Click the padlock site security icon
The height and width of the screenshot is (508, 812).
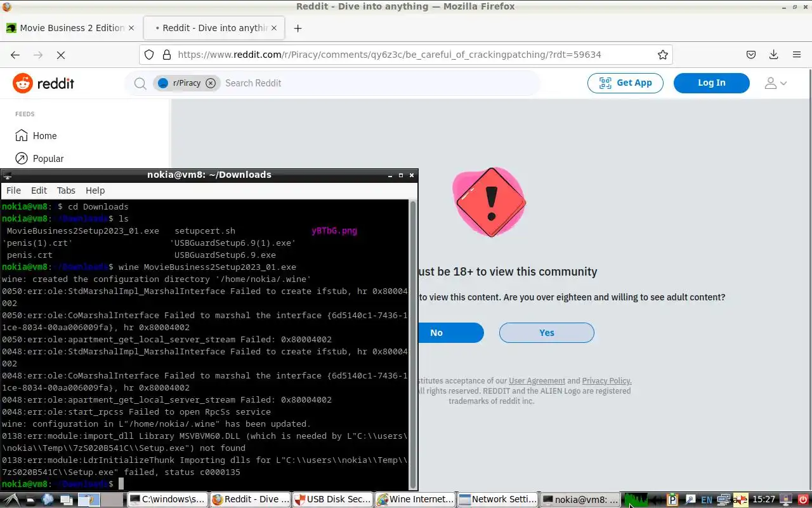166,55
